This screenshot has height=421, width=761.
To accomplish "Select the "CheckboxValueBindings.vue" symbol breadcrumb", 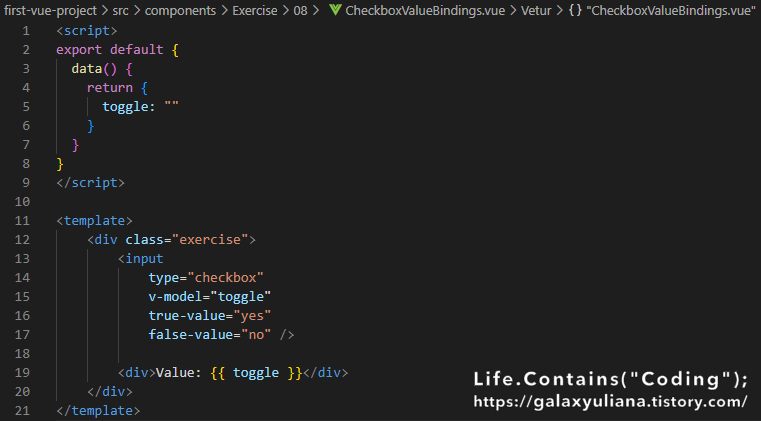I will [671, 10].
